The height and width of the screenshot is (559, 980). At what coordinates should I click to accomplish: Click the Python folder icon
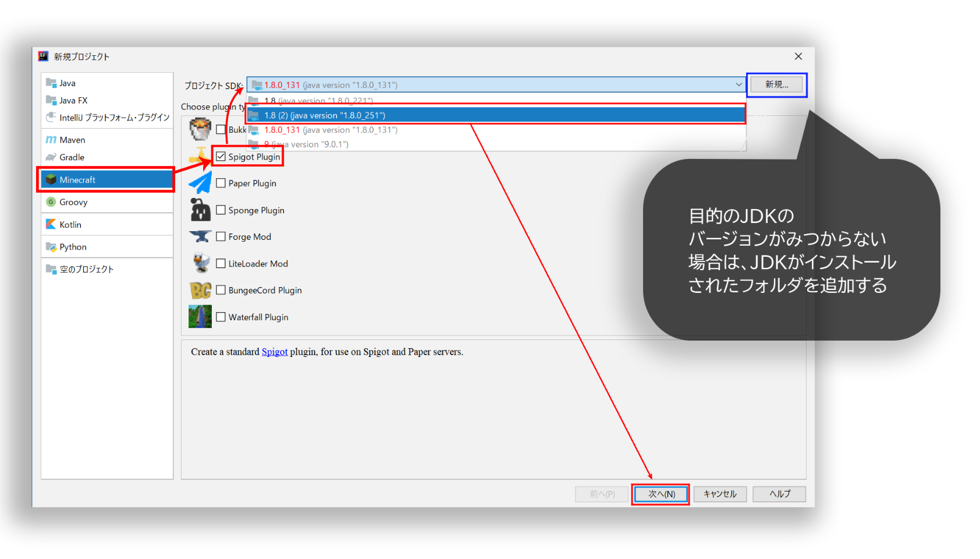[x=51, y=247]
